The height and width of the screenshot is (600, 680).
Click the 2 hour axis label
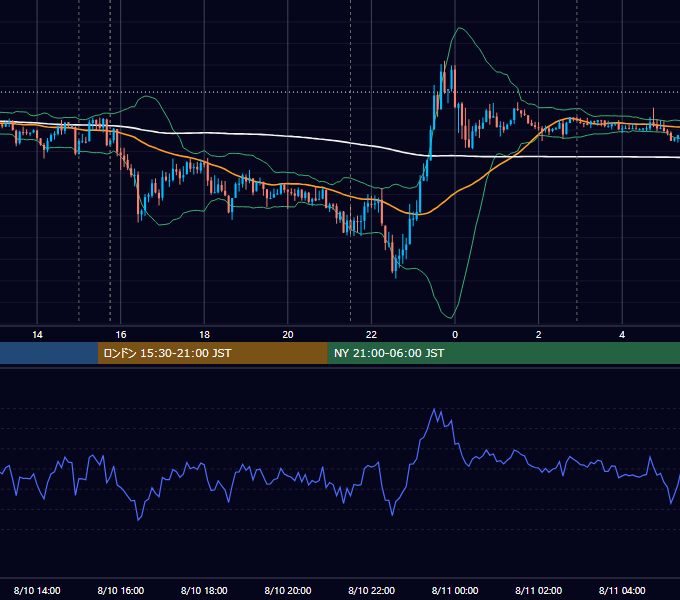tap(539, 335)
